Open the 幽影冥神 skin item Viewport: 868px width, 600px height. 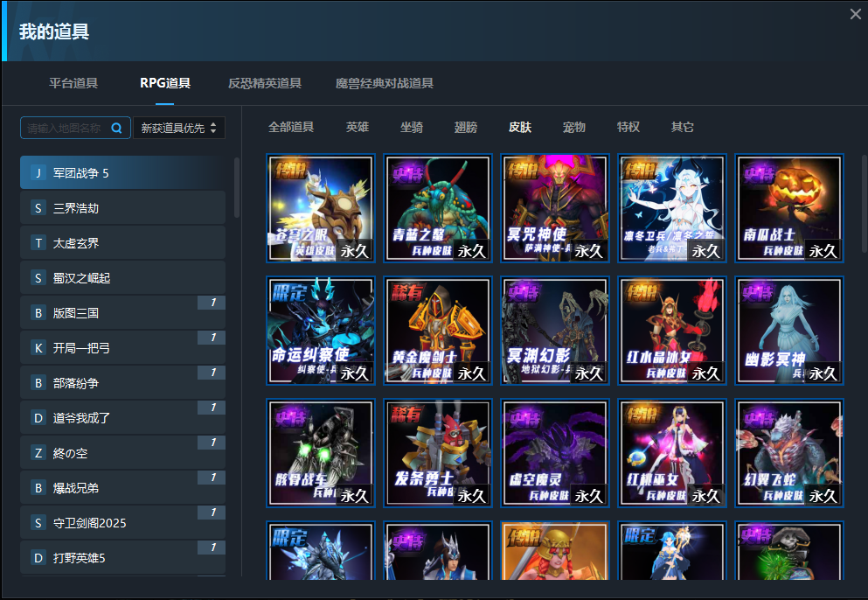point(789,331)
